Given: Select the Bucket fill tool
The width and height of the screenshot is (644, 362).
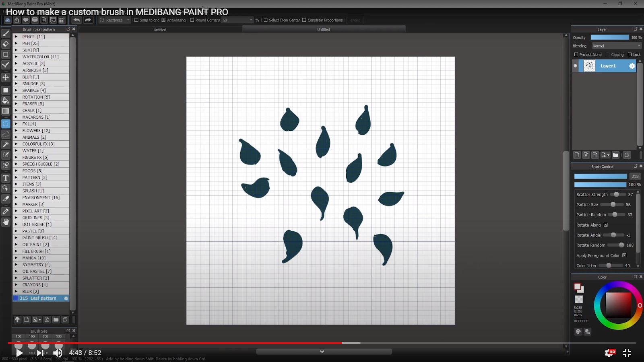Looking at the screenshot, I should (6, 101).
